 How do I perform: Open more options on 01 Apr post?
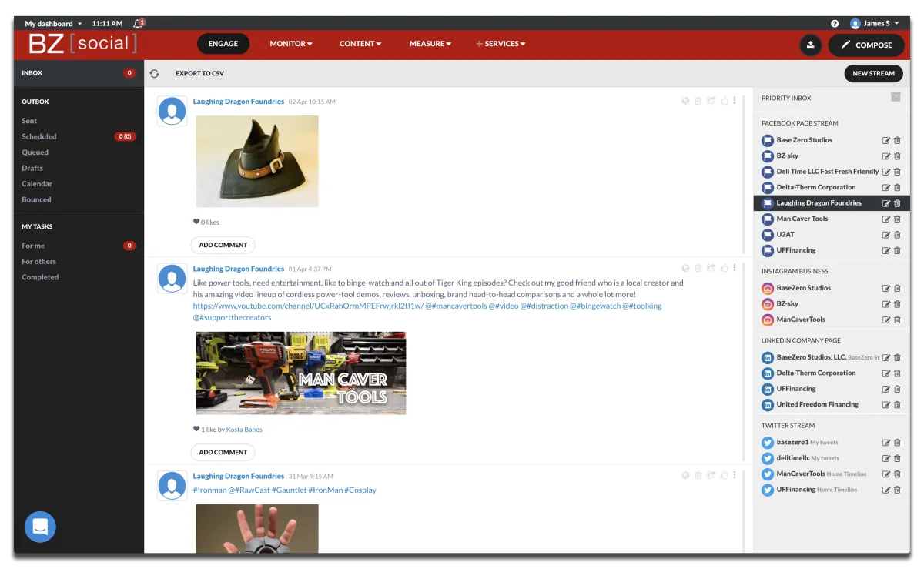click(735, 269)
